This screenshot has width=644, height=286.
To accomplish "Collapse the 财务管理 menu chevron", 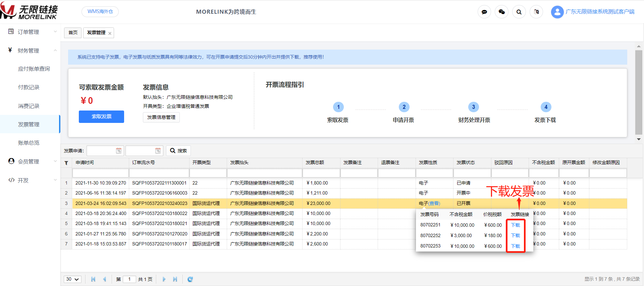I will (55, 51).
